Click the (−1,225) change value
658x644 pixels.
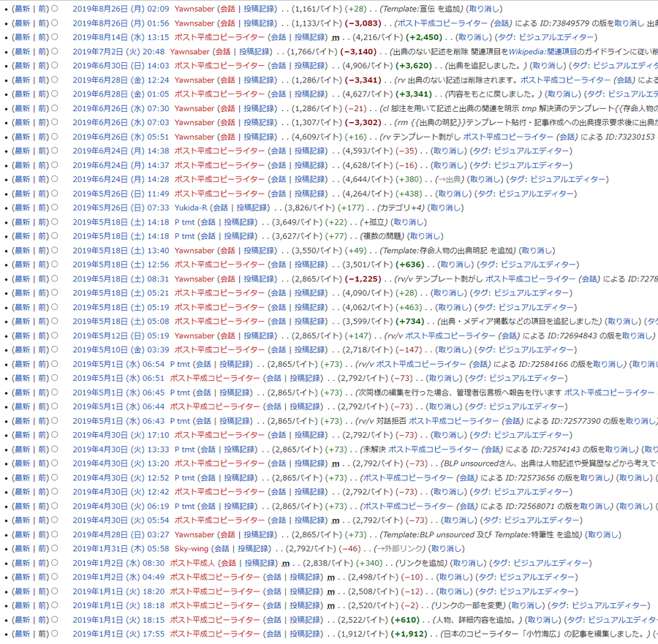[363, 279]
